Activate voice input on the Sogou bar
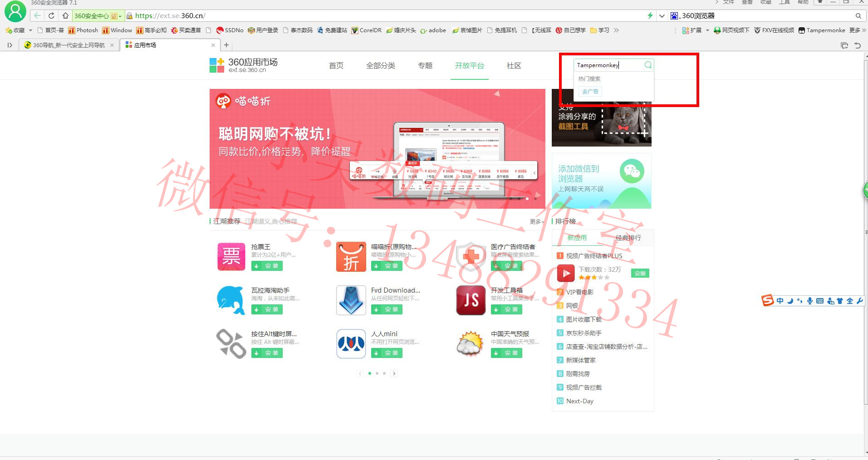Image resolution: width=868 pixels, height=460 pixels. [810, 300]
